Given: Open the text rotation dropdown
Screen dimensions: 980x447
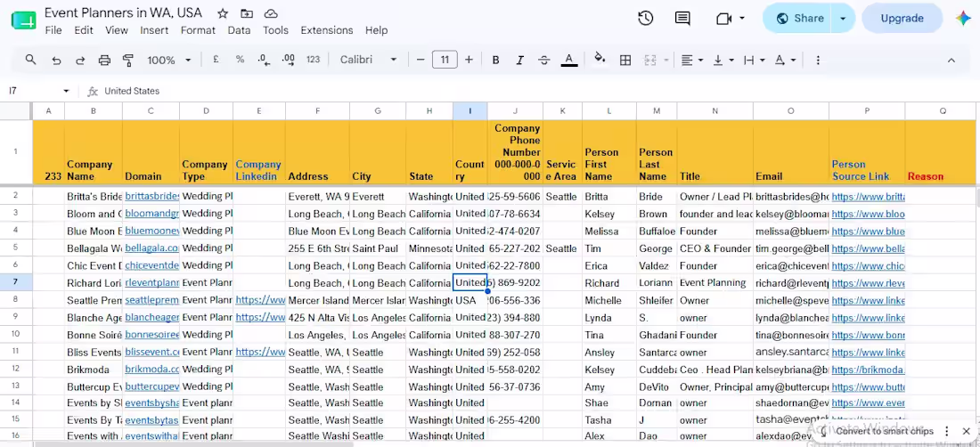Looking at the screenshot, I should (784, 60).
